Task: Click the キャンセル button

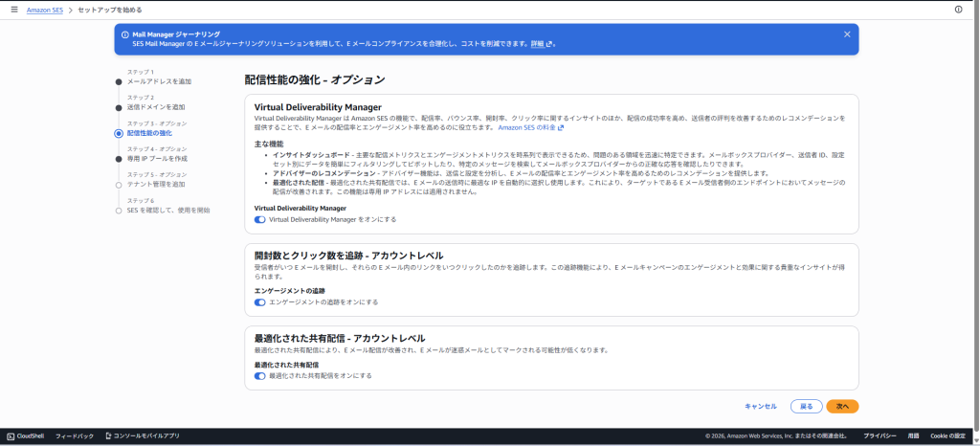Action: 760,406
